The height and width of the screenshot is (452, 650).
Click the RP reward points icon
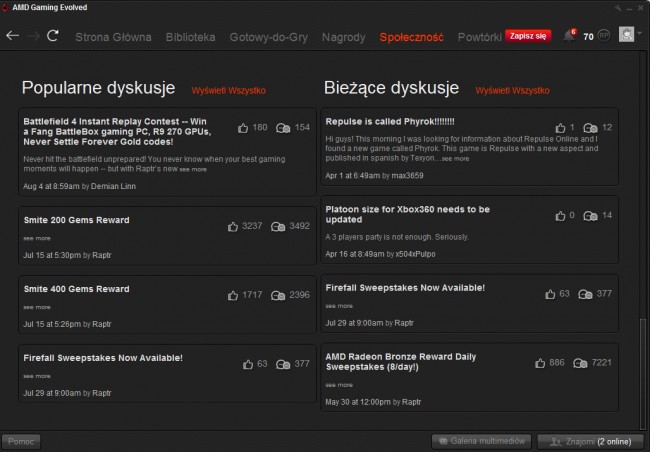(x=604, y=36)
